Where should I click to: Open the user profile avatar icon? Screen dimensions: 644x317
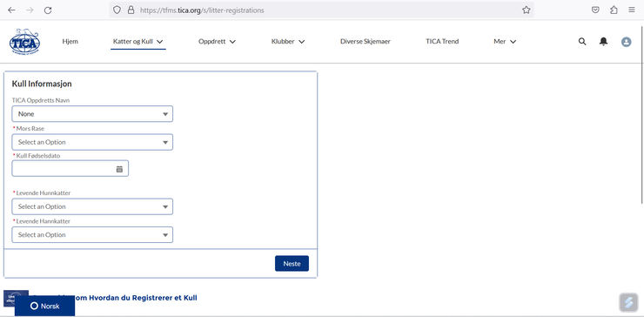coord(626,42)
